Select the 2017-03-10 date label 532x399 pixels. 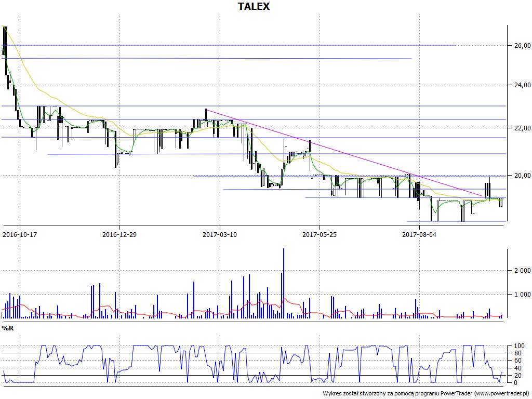point(220,234)
